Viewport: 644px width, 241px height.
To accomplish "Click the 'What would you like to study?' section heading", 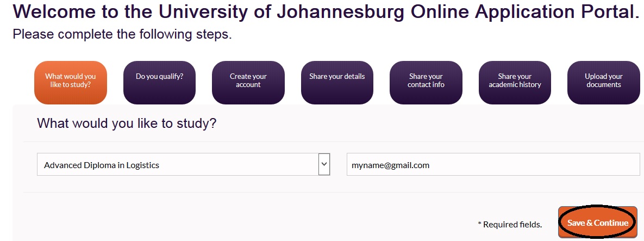I will [x=127, y=123].
